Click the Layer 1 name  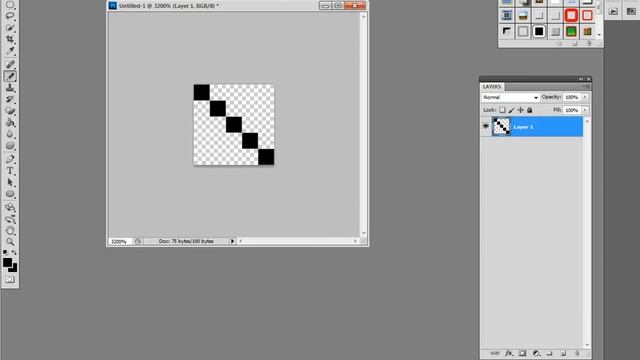[x=523, y=127]
